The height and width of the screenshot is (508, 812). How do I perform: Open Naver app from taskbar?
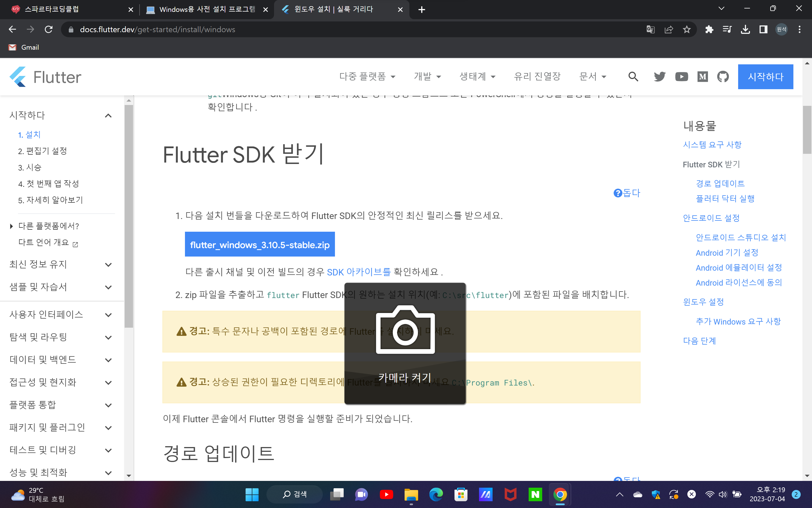pos(535,494)
